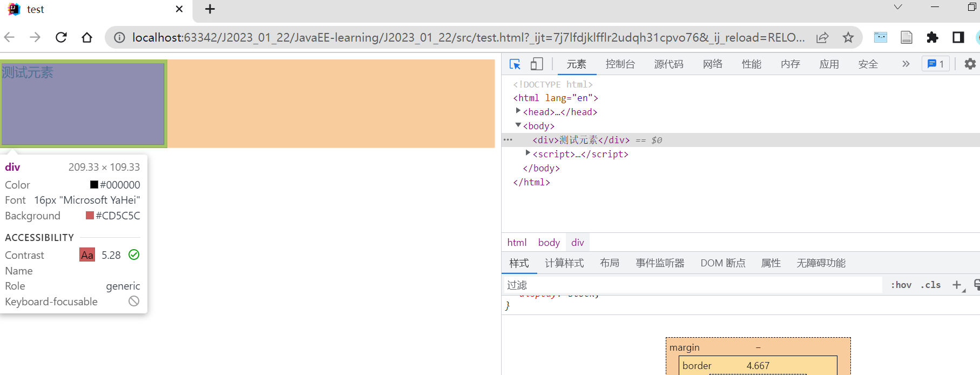The width and height of the screenshot is (980, 375).
Task: Expand the head node in DOM tree
Action: [518, 111]
